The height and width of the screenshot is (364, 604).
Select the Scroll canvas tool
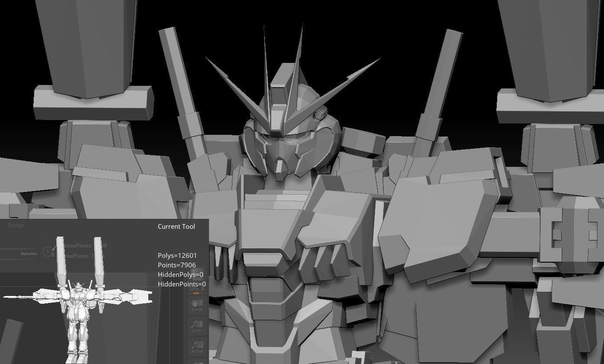pyautogui.click(x=197, y=305)
